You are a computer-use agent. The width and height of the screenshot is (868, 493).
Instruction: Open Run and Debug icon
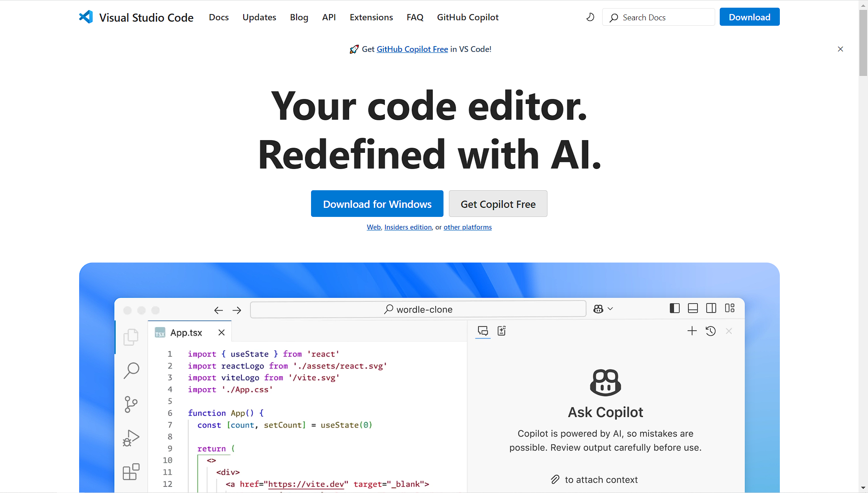click(131, 438)
